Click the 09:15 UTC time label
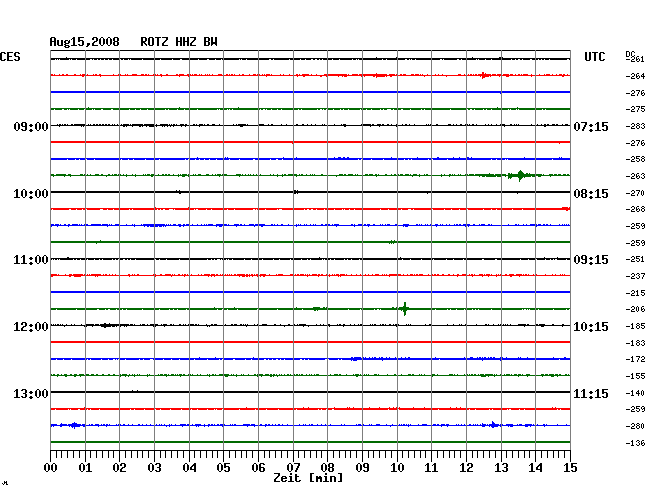This screenshot has width=650, height=494. coord(591,260)
